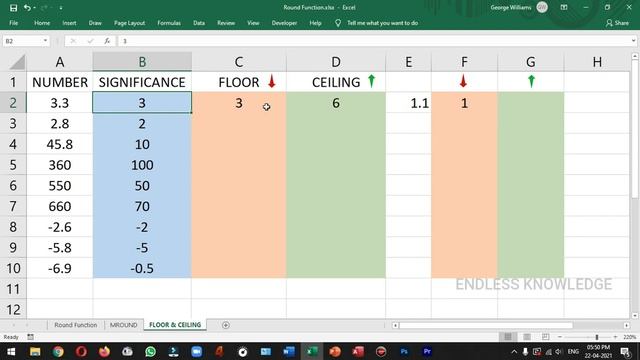Select the cell containing 45.8

60,144
